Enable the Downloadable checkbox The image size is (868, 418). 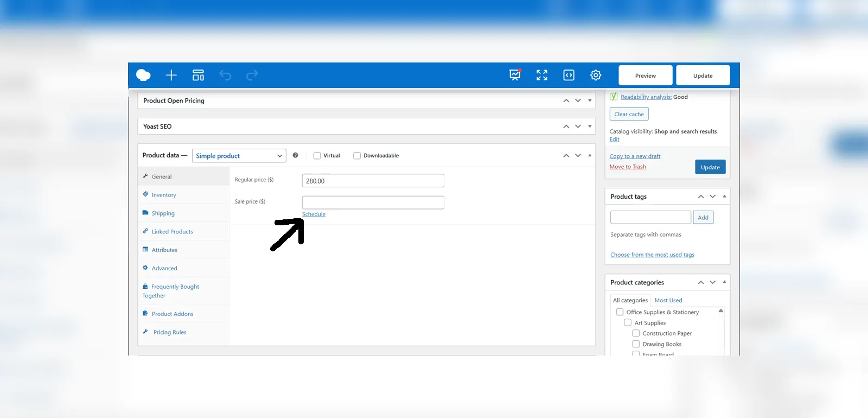357,156
